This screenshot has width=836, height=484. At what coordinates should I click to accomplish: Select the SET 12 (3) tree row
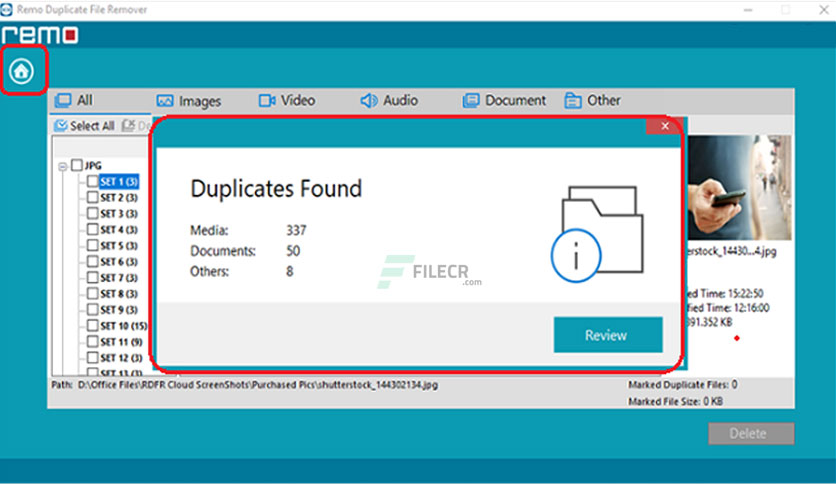click(121, 358)
